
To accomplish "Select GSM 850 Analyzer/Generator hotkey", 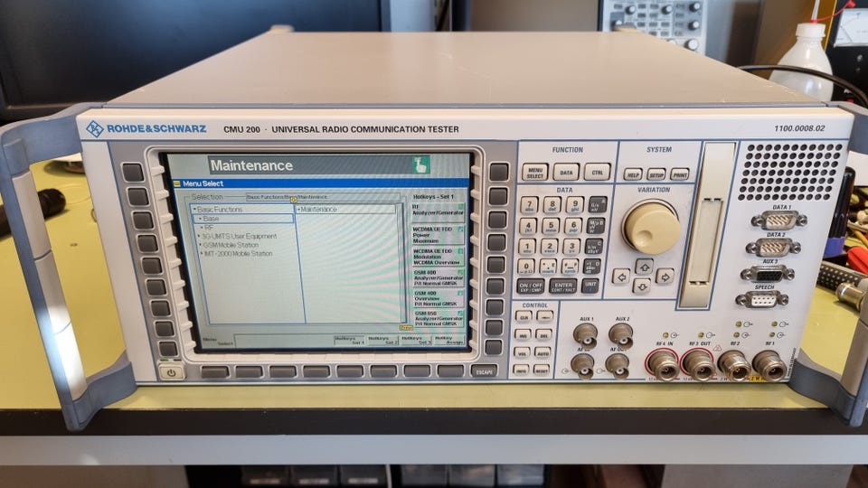I will click(x=438, y=318).
